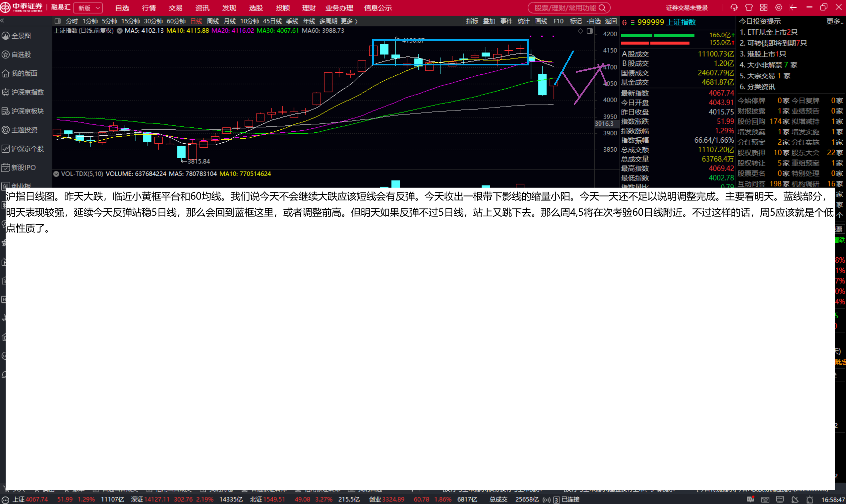This screenshot has height=504, width=846.
Task: Click the skin theme shirt icon
Action: point(749,8)
